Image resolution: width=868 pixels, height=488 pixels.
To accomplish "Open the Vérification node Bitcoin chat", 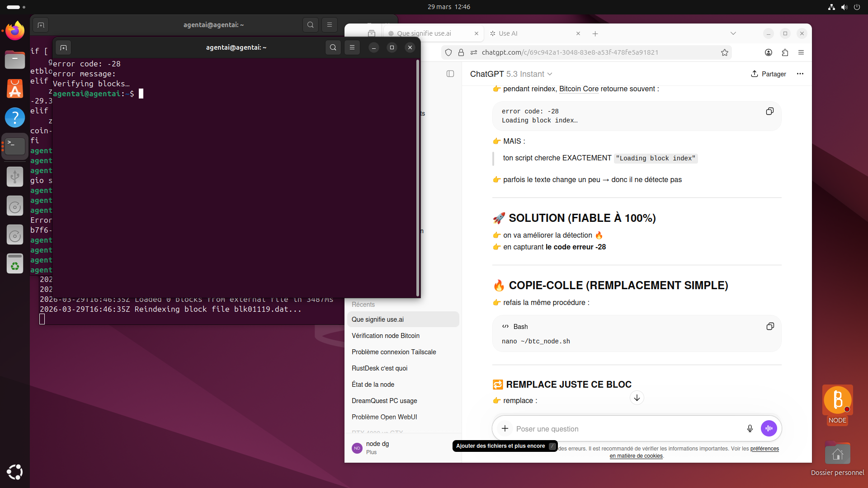I will tap(386, 336).
